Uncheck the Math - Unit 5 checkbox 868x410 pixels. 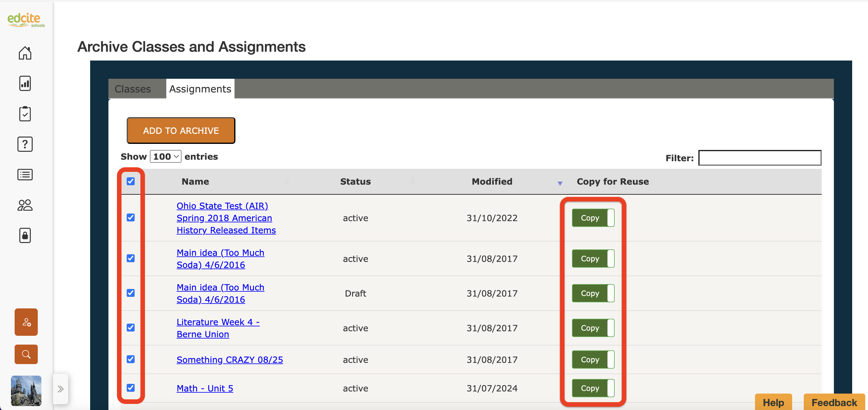131,388
